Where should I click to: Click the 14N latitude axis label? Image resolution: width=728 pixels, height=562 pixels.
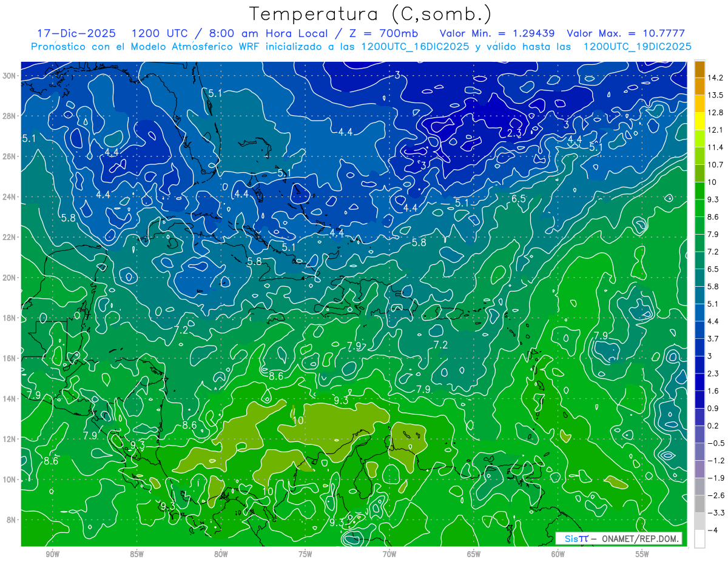click(x=10, y=399)
